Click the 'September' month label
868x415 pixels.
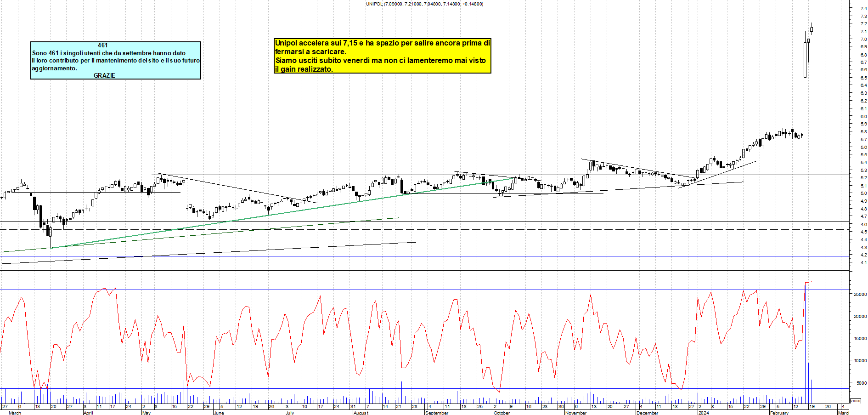[x=437, y=413]
